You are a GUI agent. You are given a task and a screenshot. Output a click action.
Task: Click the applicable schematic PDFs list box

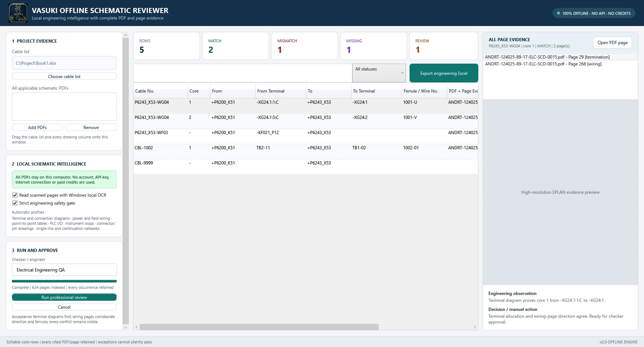coord(64,107)
